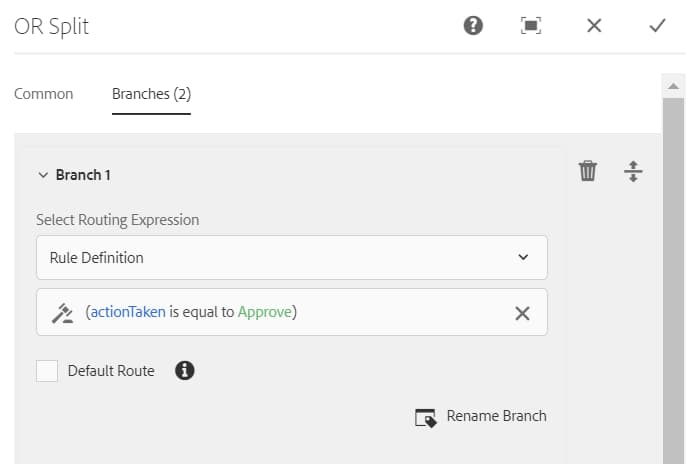692x464 pixels.
Task: Collapse the Branch 1 section chevron
Action: pos(43,175)
